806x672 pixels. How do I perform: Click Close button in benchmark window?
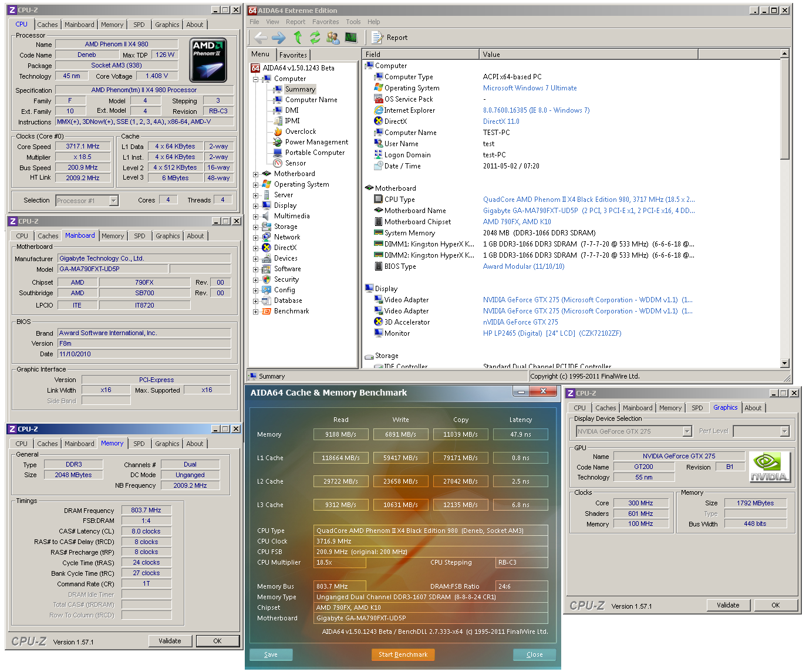[x=534, y=654]
